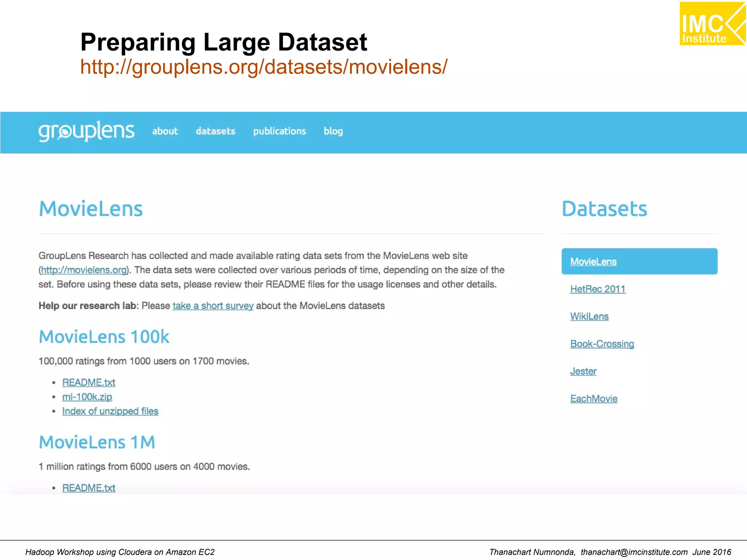Click the Preparing Large Dataset title
747x560 pixels.
pyautogui.click(x=224, y=42)
